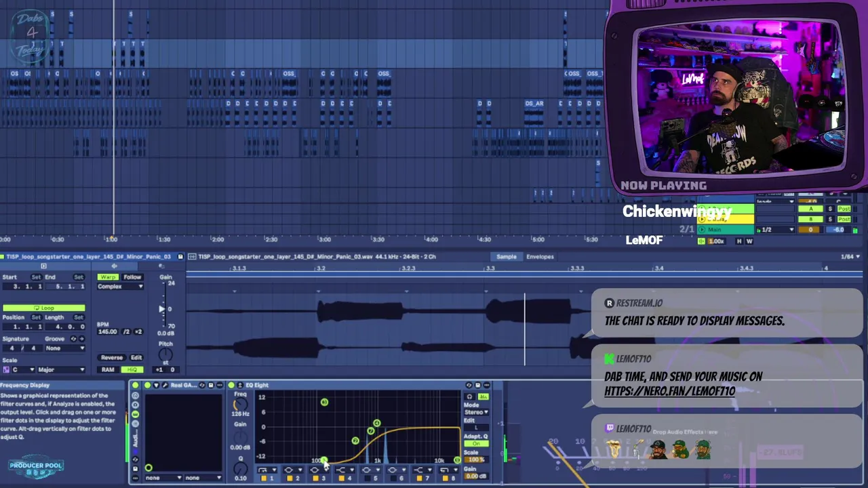Open scale root note C dropdown
Image resolution: width=868 pixels, height=488 pixels.
point(23,369)
